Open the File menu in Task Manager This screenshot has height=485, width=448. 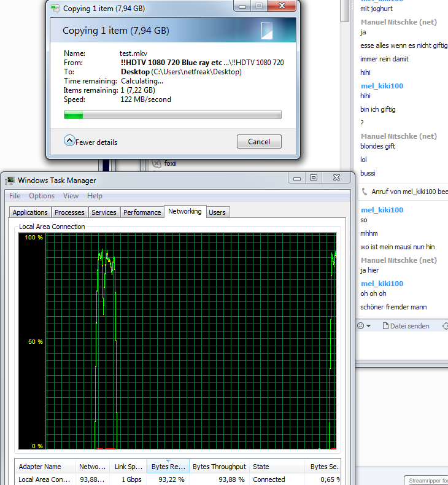[x=15, y=196]
